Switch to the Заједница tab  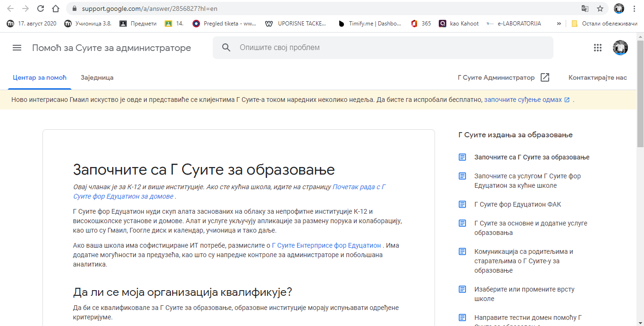coord(97,77)
